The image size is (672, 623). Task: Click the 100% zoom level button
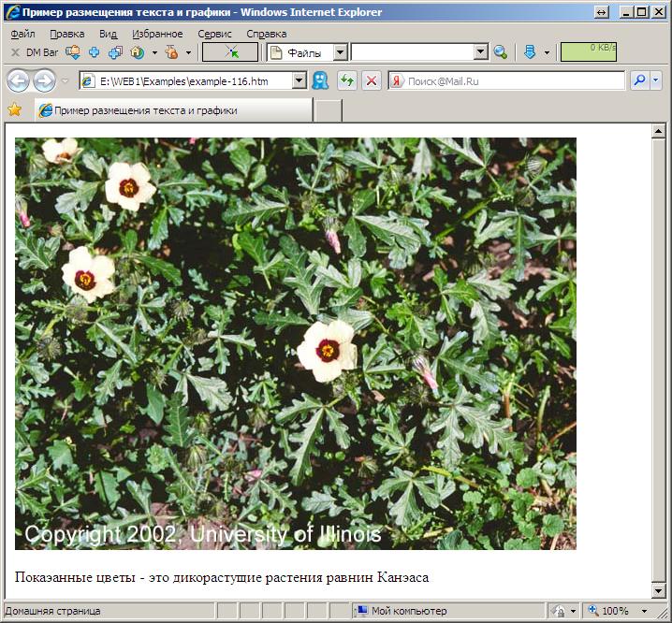tap(607, 611)
